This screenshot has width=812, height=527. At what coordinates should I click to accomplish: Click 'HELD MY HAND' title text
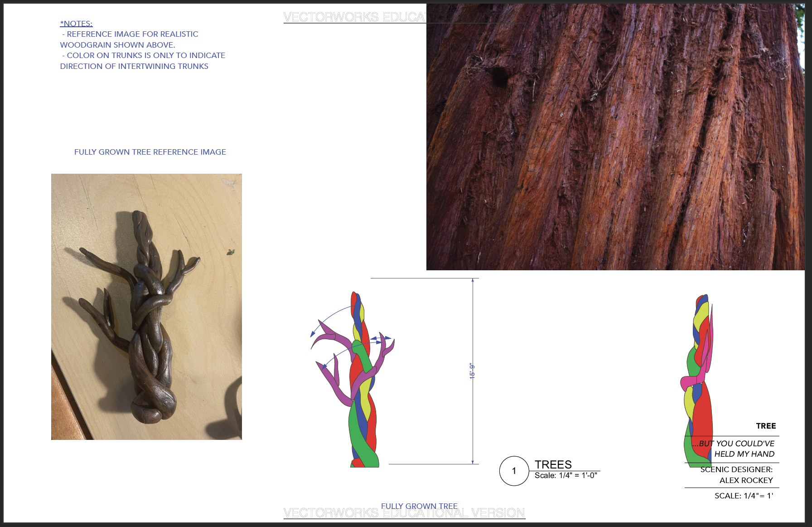744,454
